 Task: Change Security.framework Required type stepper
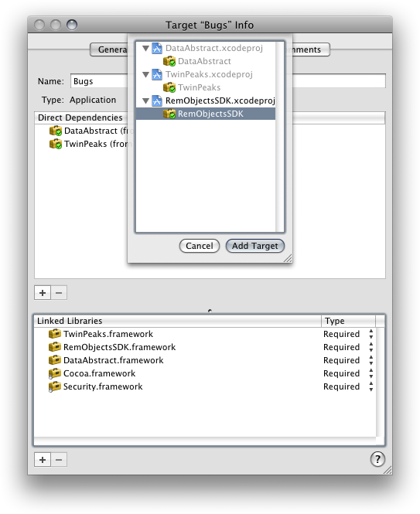pos(371,386)
